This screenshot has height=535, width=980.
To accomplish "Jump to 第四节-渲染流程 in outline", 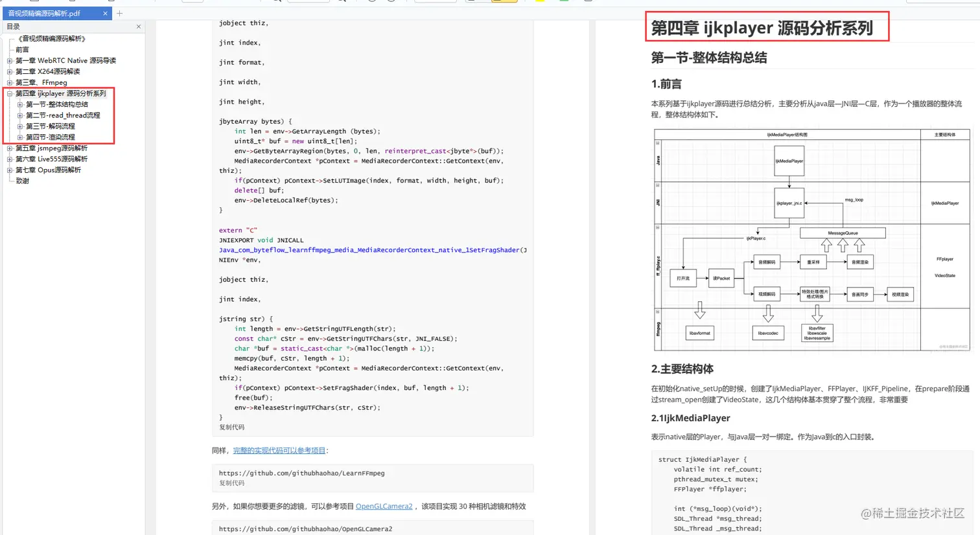I will (51, 137).
